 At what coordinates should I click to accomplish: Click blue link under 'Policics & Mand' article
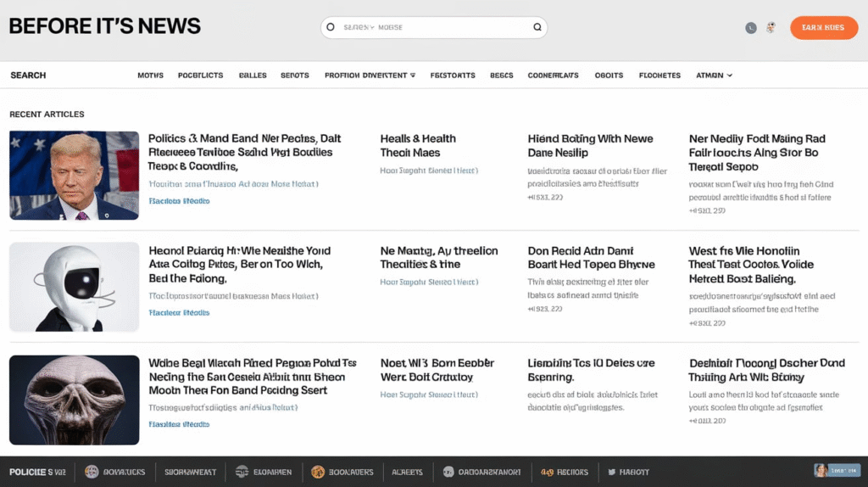(x=179, y=201)
